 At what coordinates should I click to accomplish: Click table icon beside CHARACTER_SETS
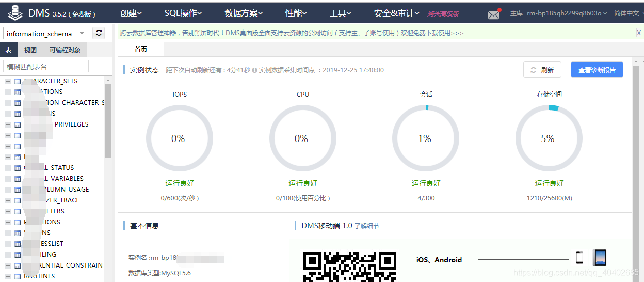coord(18,81)
